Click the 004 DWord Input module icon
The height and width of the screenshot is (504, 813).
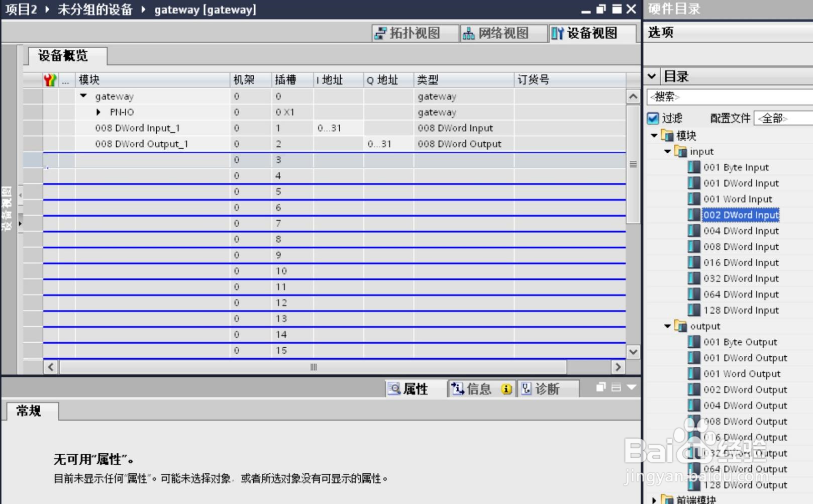[x=694, y=231]
